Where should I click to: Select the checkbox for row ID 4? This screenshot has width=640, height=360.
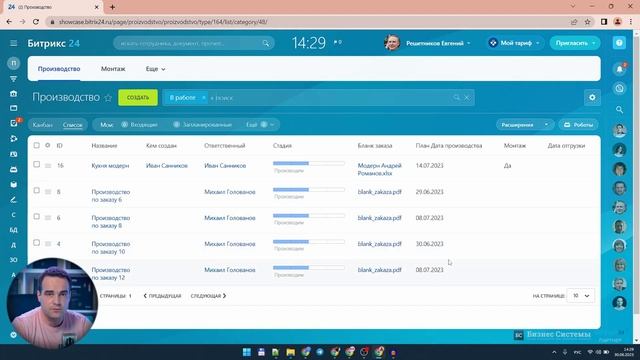pos(37,242)
